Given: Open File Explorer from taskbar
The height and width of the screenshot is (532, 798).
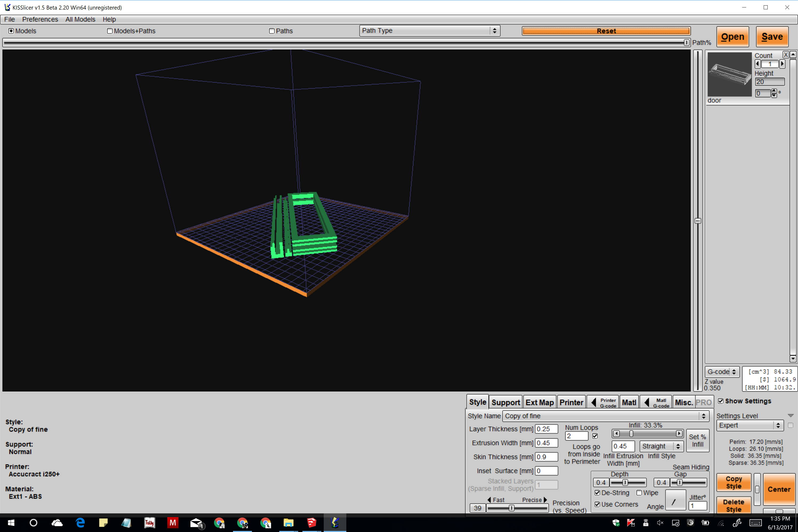Looking at the screenshot, I should pyautogui.click(x=288, y=523).
